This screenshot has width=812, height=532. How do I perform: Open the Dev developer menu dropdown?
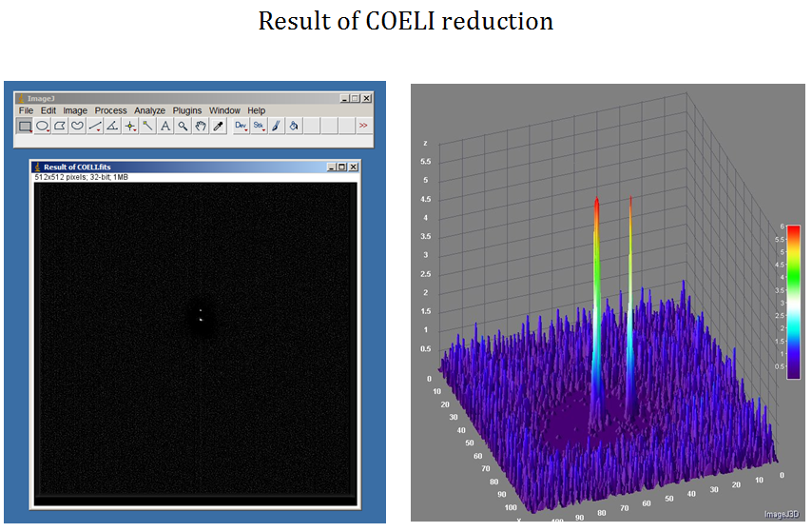click(x=241, y=126)
